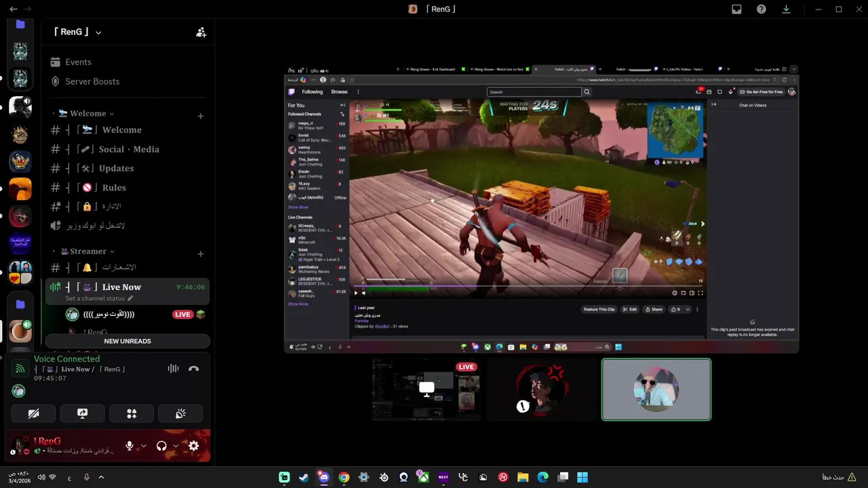This screenshot has width=868, height=488.
Task: Click the Voice Connected label
Action: (66, 359)
